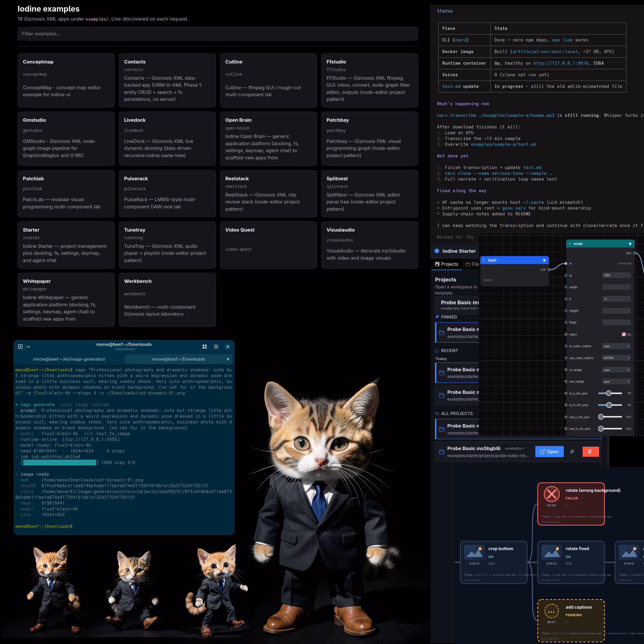Open the http://127.0.0.1:8010 link

[561, 63]
